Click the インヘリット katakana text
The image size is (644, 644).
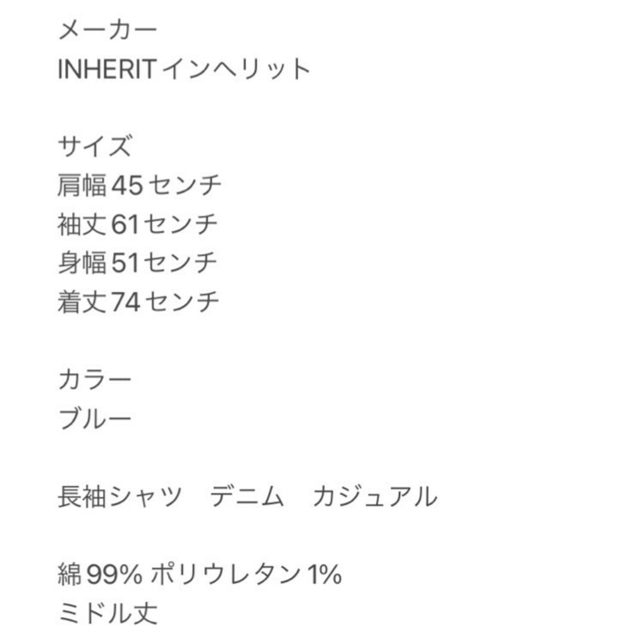click(x=237, y=69)
